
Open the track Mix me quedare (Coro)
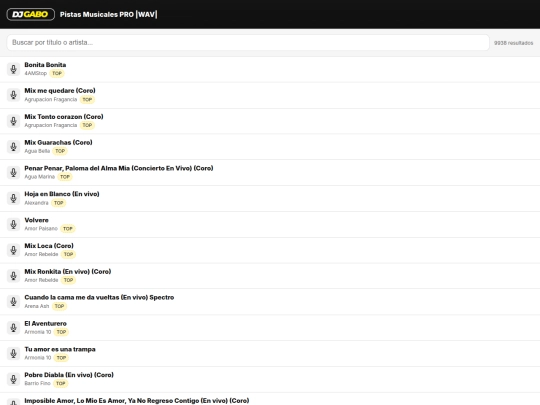(x=60, y=91)
